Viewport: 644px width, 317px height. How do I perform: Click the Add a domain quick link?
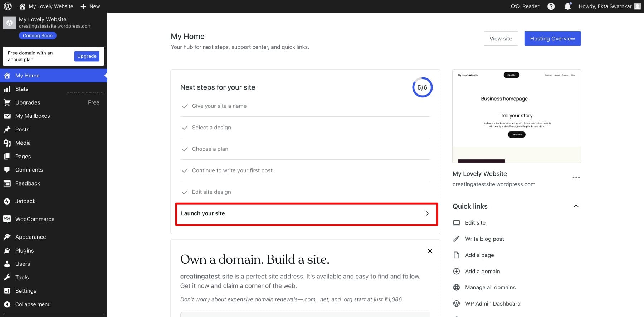click(482, 271)
